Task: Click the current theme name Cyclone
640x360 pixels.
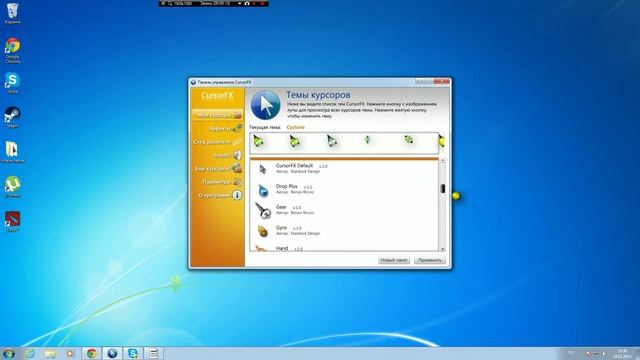Action: [x=296, y=127]
